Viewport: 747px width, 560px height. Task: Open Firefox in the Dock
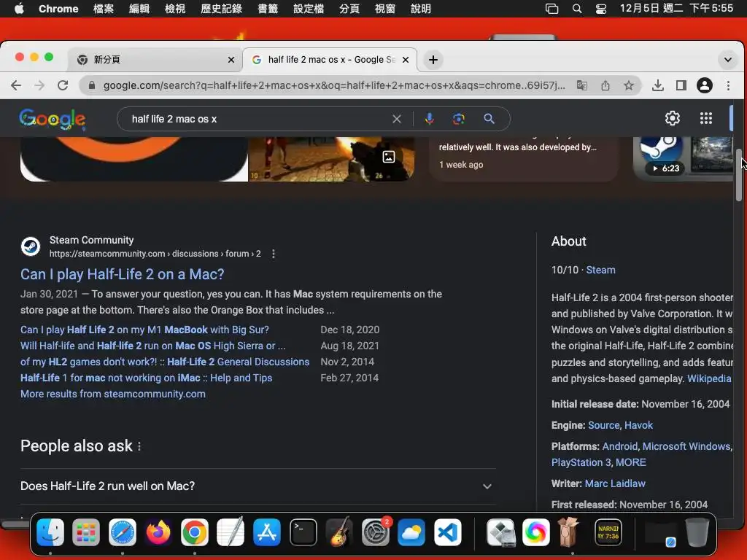[x=158, y=532]
